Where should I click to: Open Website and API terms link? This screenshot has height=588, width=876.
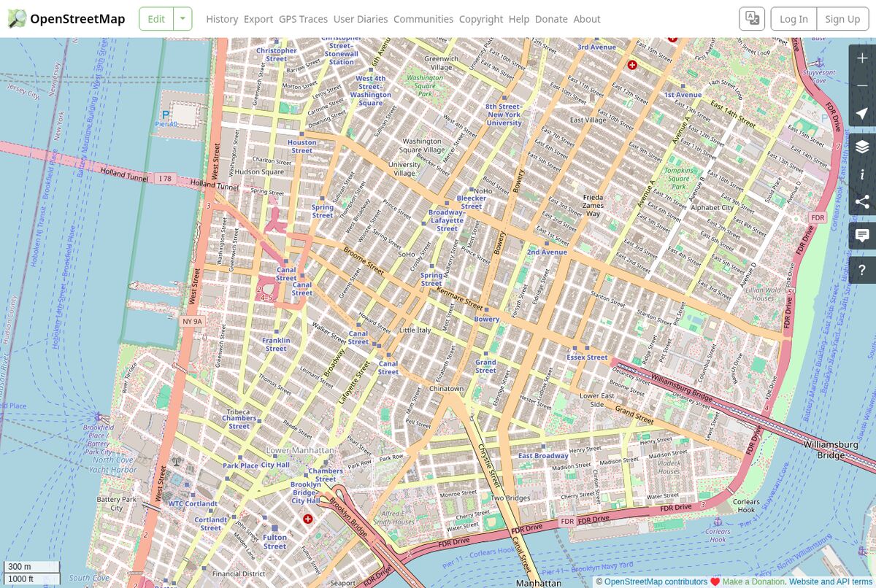coord(831,582)
